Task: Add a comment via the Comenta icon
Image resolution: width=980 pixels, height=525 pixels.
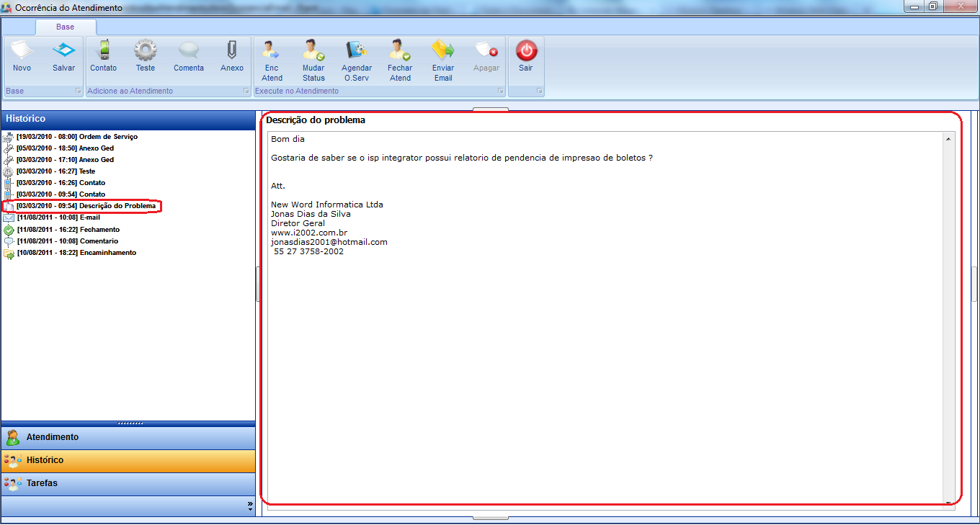Action: pos(189,56)
